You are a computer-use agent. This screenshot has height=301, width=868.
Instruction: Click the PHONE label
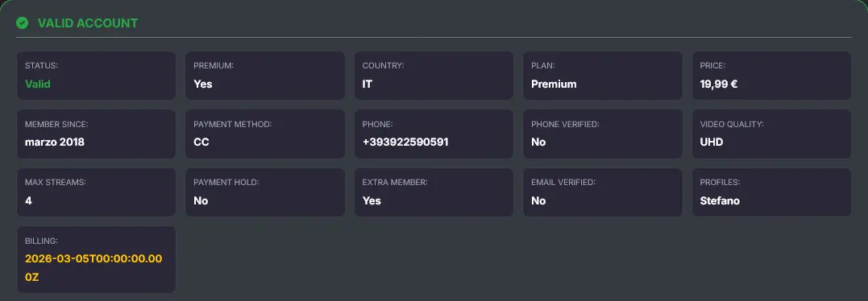[x=377, y=124]
